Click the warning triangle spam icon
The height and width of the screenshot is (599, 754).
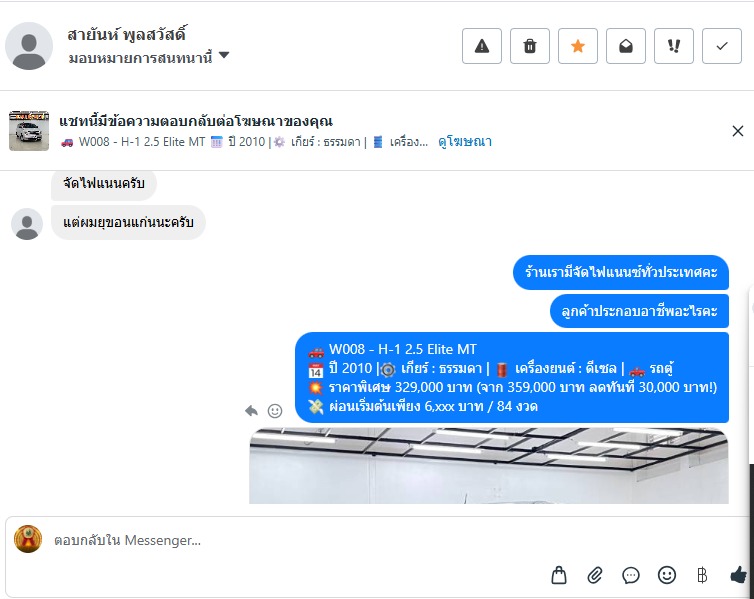click(482, 46)
